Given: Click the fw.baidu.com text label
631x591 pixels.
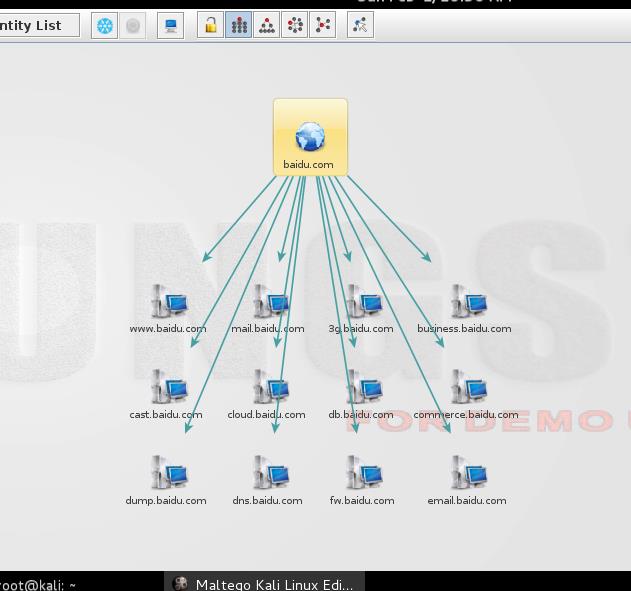Looking at the screenshot, I should [x=362, y=500].
